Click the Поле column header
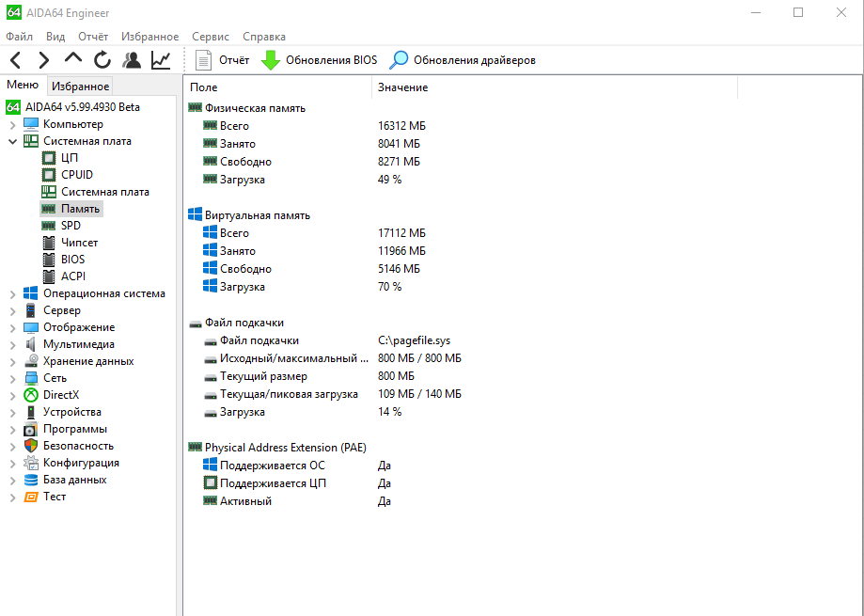864x616 pixels. pyautogui.click(x=278, y=87)
